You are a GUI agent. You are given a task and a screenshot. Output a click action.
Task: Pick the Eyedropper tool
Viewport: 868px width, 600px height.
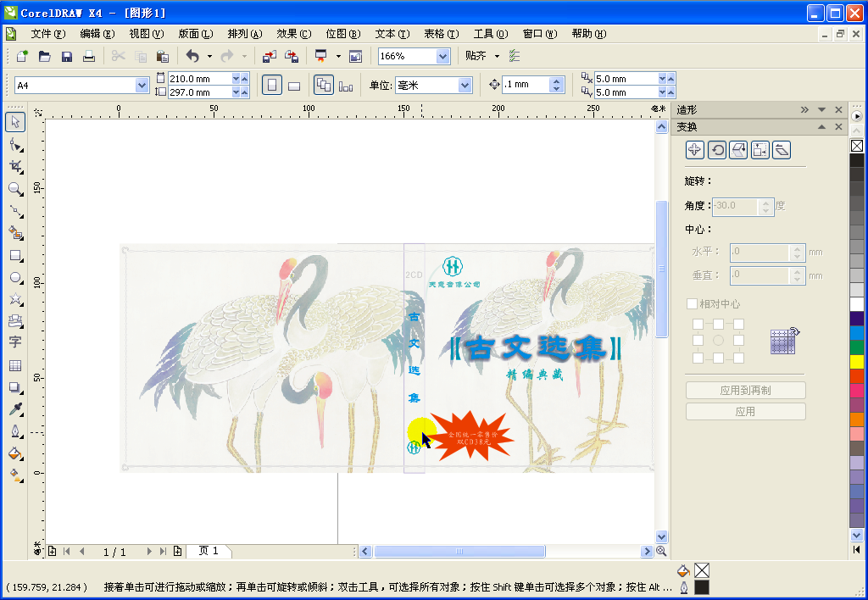coord(15,409)
